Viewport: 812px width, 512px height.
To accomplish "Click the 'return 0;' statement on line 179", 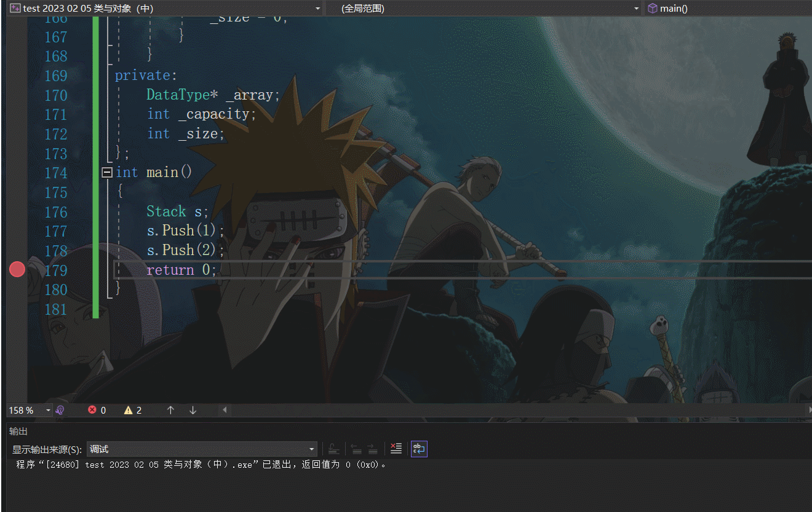I will 181,270.
